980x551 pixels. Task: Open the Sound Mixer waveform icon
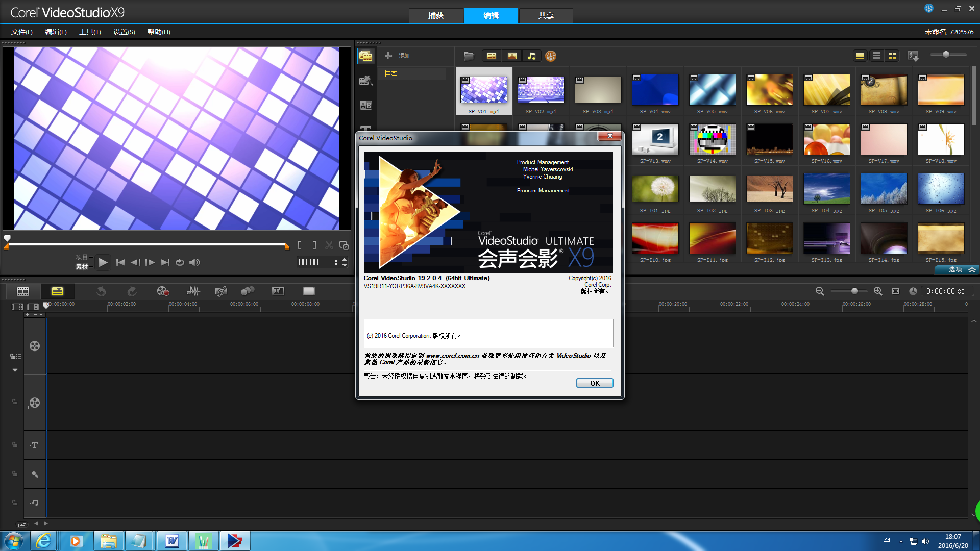(193, 291)
